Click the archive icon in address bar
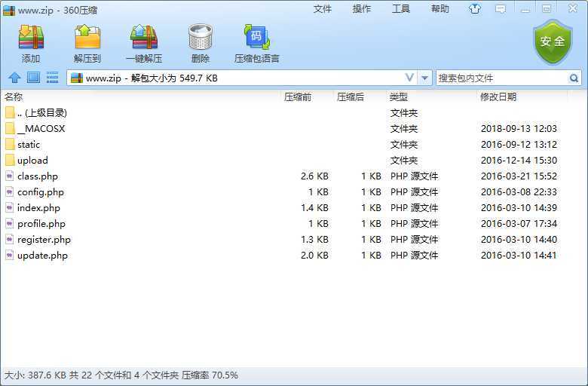Image resolution: width=588 pixels, height=386 pixels. pyautogui.click(x=77, y=78)
